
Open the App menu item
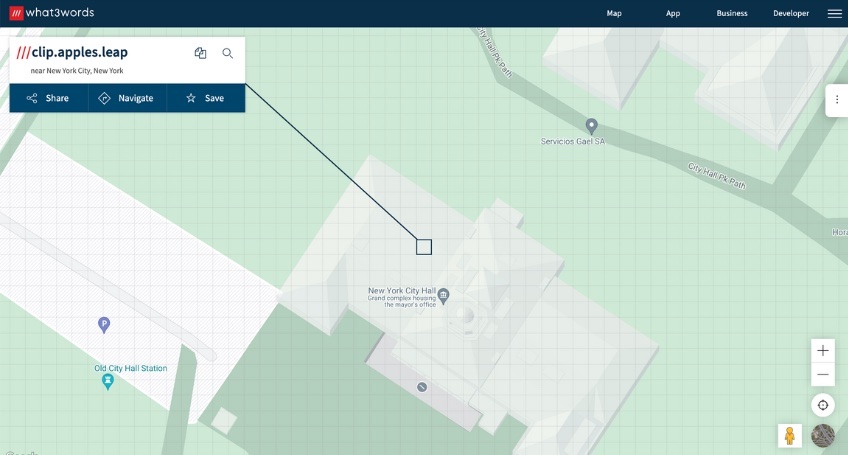point(673,14)
